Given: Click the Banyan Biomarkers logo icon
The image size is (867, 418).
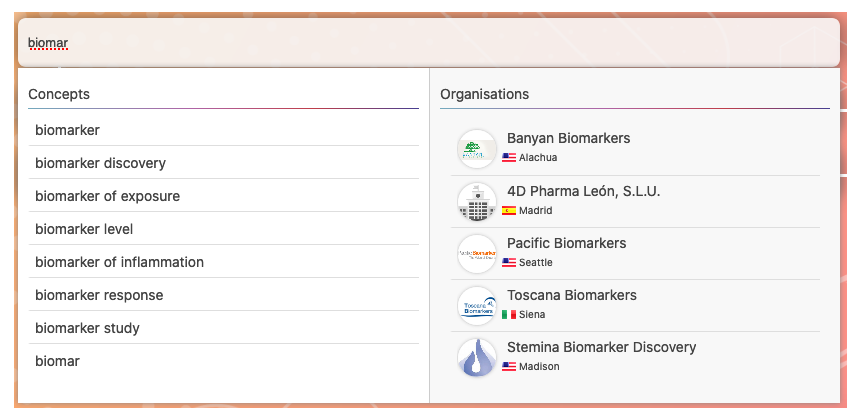Looking at the screenshot, I should (x=477, y=149).
